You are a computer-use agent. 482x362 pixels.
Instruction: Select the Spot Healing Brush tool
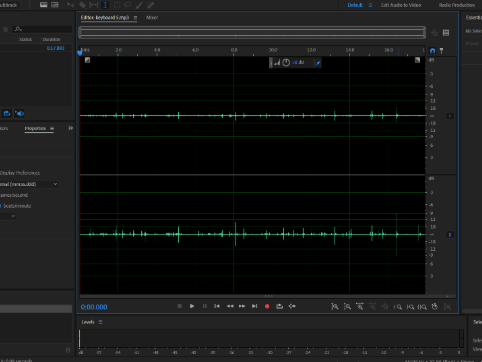[151, 5]
